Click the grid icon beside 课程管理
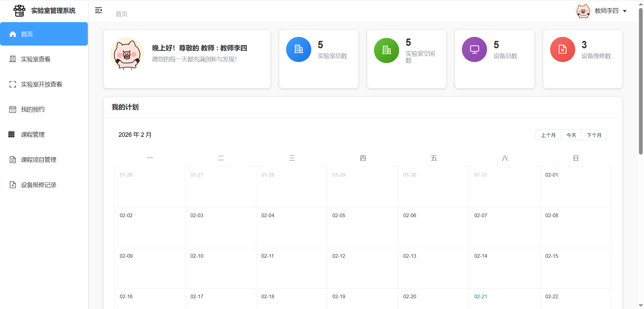 coord(11,134)
